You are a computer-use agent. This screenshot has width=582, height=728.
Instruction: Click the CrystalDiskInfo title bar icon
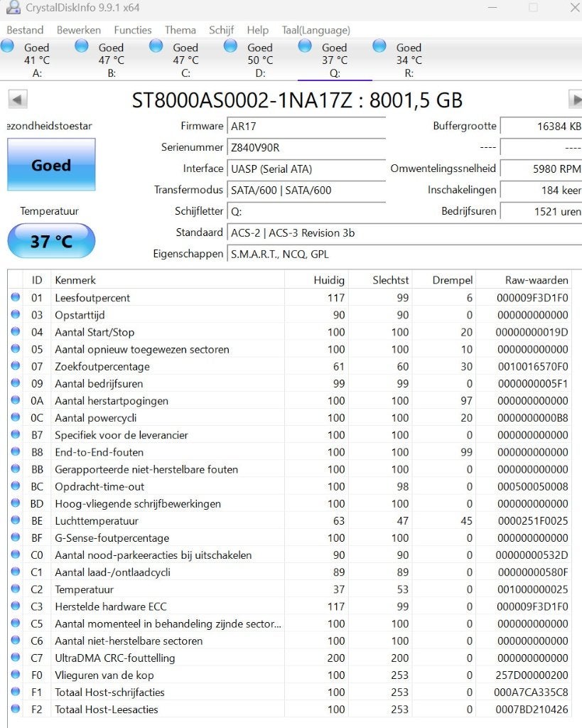13,7
